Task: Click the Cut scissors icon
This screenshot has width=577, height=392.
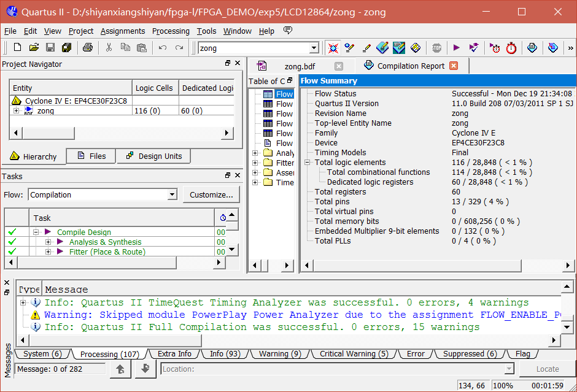Action: tap(109, 47)
